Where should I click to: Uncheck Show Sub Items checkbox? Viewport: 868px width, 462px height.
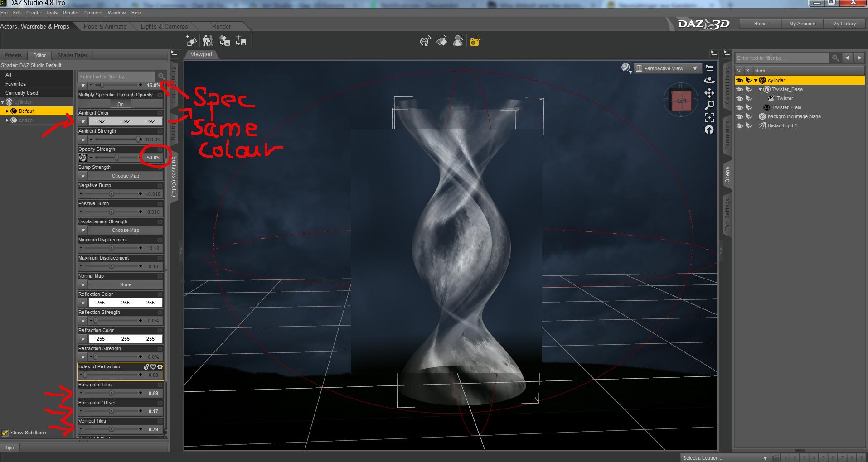point(5,433)
